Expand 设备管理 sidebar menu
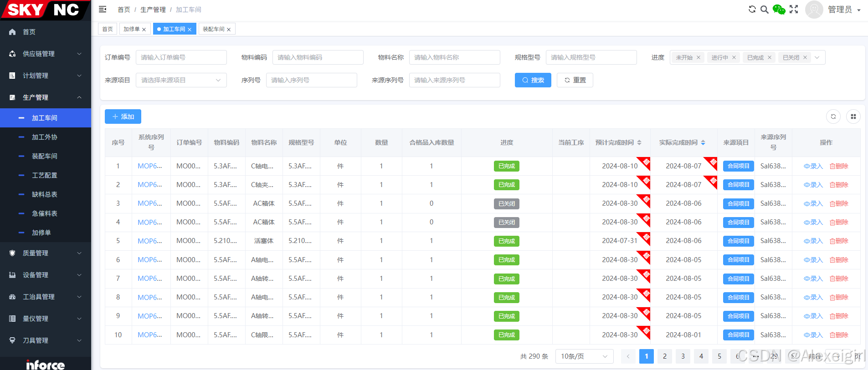Viewport: 868px width, 370px height. click(x=46, y=275)
